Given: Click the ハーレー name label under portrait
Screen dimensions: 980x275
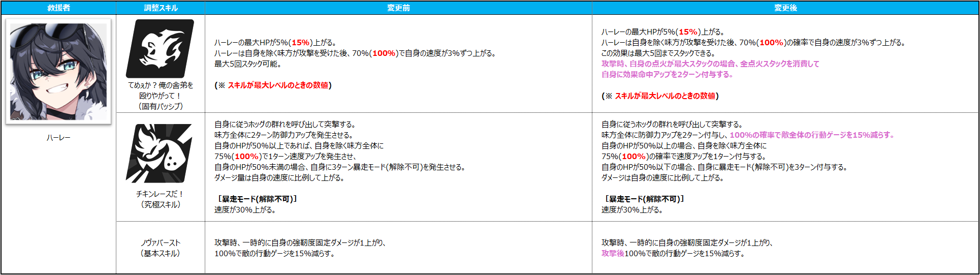Looking at the screenshot, I should (x=58, y=138).
